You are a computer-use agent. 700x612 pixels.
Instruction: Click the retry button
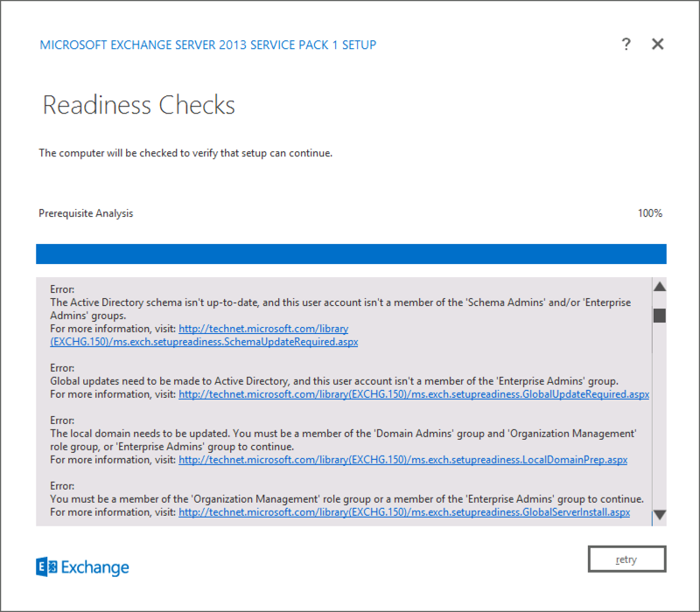click(x=626, y=559)
